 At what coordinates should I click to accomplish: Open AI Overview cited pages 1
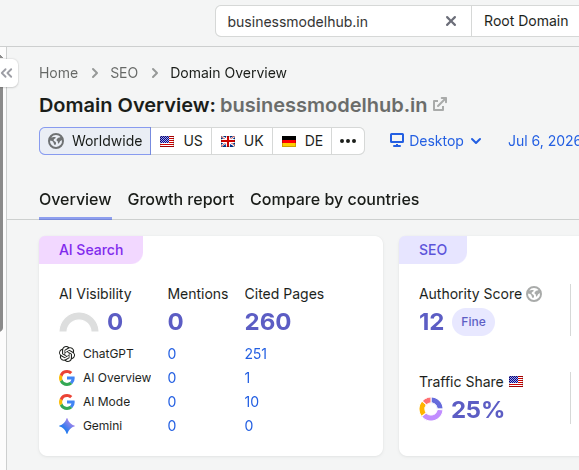point(247,378)
